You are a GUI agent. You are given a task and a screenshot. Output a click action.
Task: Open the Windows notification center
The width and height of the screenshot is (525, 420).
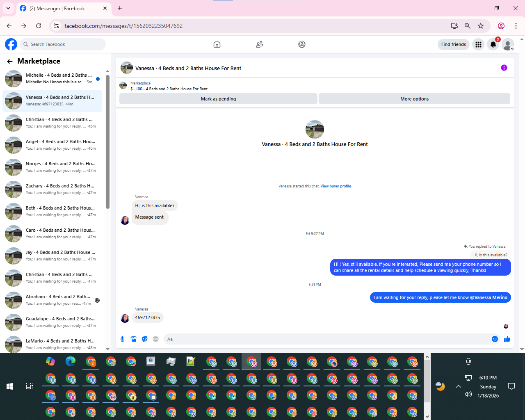coord(511,386)
